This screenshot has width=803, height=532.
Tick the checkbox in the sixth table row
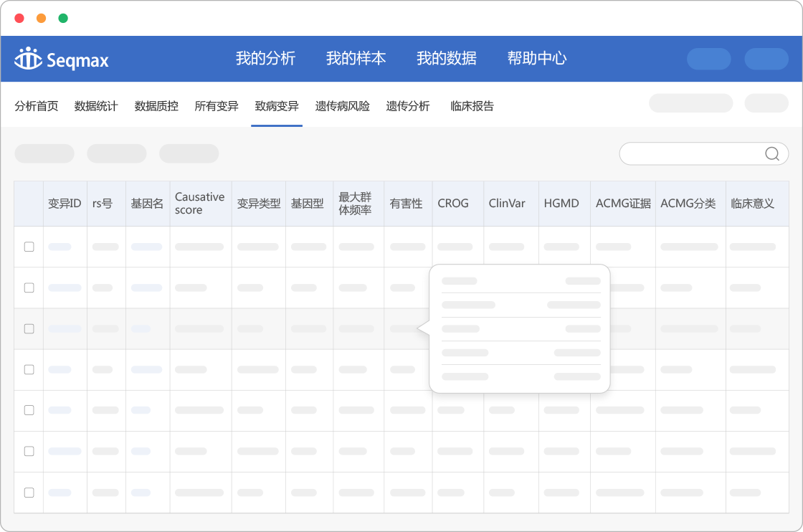[x=29, y=451]
